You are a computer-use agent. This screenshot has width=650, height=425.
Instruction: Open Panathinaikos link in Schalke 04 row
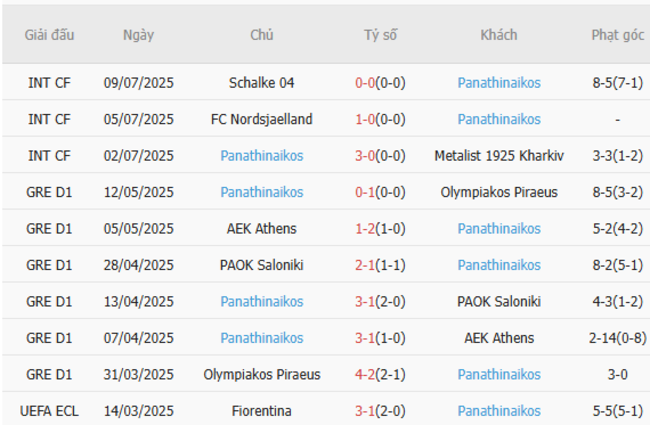pos(499,83)
